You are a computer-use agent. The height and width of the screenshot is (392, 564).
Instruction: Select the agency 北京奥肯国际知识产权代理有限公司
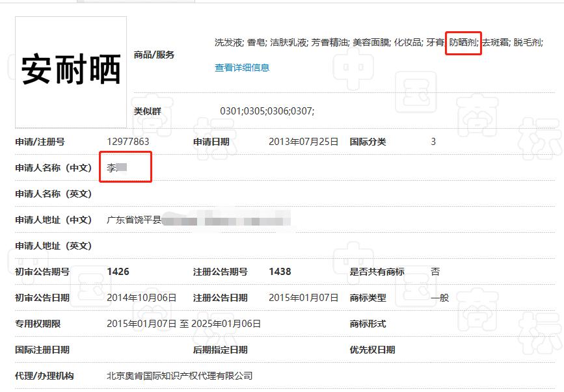point(181,375)
